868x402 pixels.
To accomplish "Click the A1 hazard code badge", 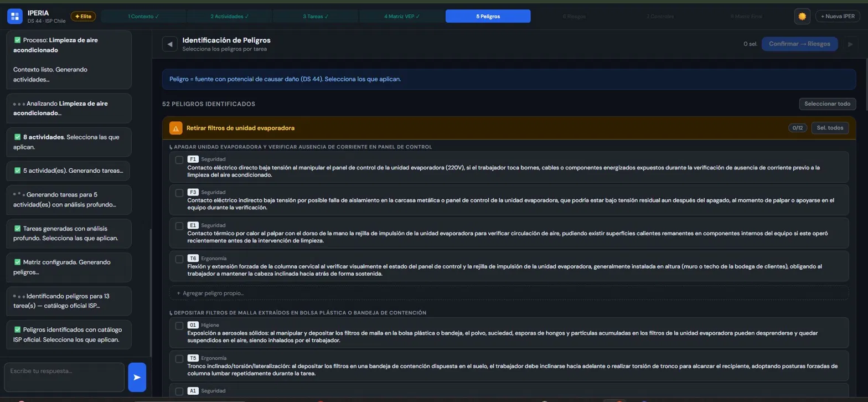I will [x=193, y=390].
